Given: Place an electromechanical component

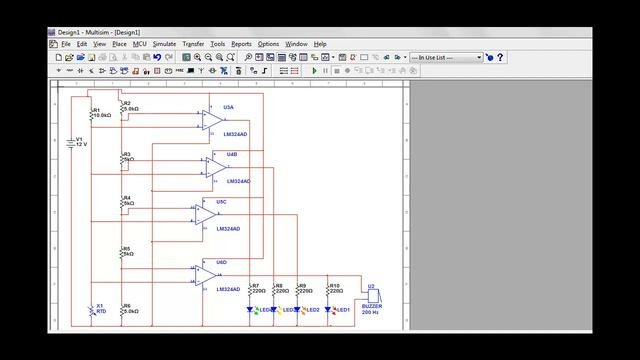Looking at the screenshot, I should (x=212, y=71).
